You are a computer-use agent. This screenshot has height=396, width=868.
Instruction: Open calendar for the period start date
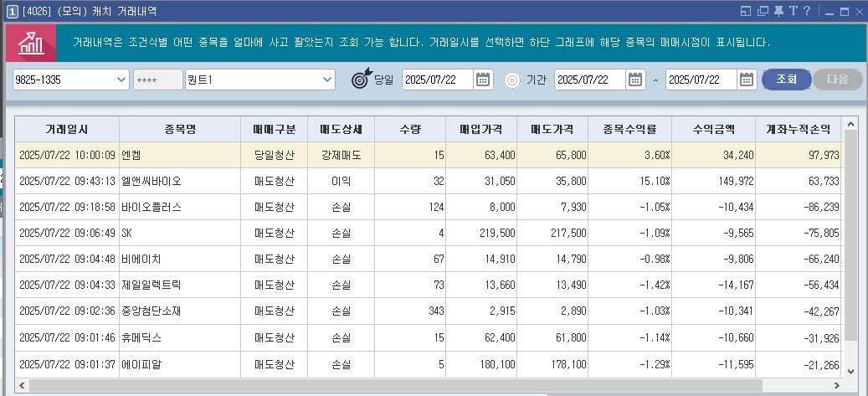pos(635,80)
